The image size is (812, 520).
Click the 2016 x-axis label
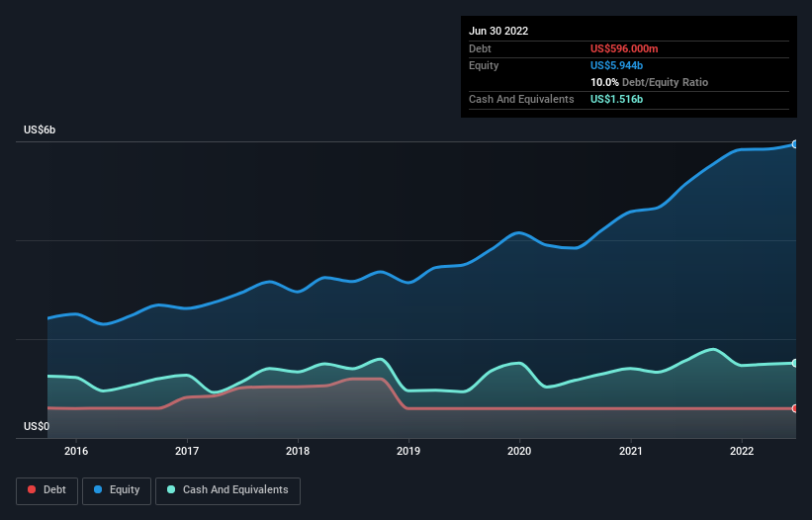pos(76,451)
